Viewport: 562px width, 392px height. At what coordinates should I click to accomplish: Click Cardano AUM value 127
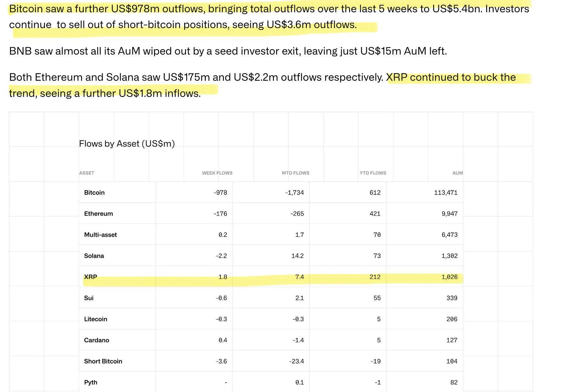(x=452, y=340)
